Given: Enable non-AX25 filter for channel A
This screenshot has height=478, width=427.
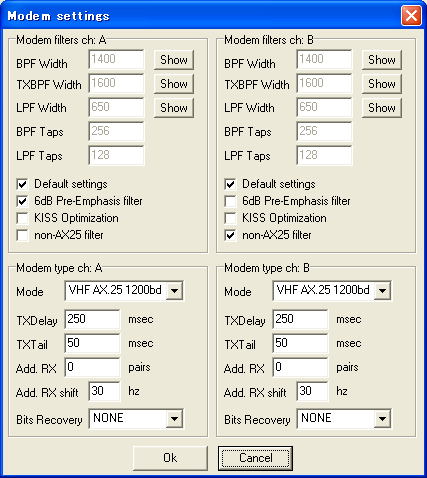Looking at the screenshot, I should coord(22,235).
